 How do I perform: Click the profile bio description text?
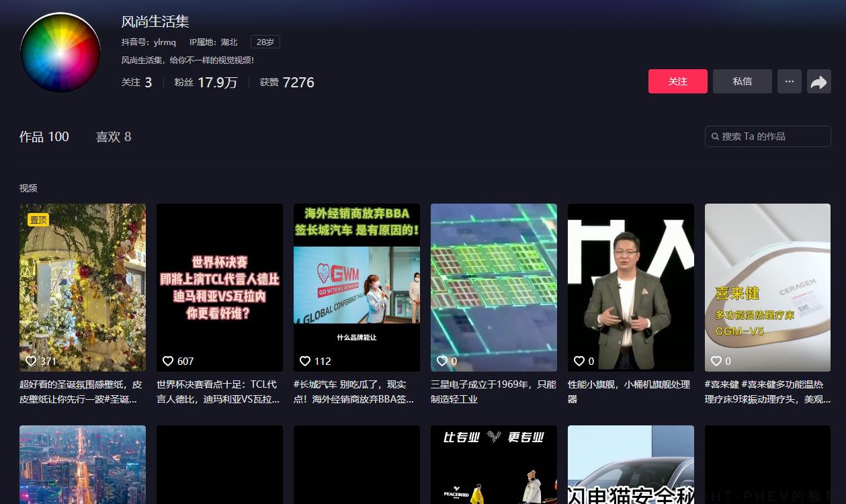[187, 60]
